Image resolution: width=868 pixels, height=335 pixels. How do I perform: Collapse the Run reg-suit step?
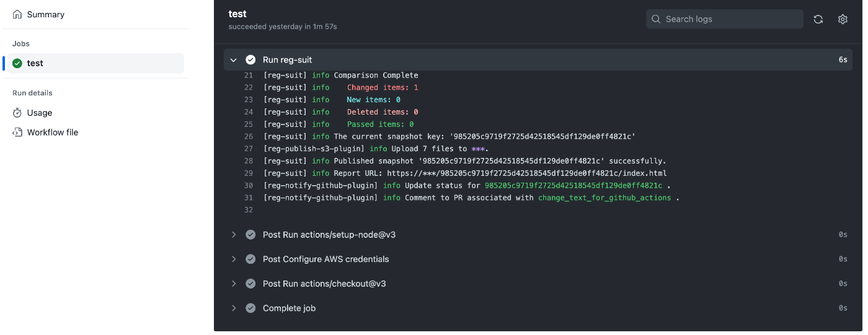coord(234,60)
